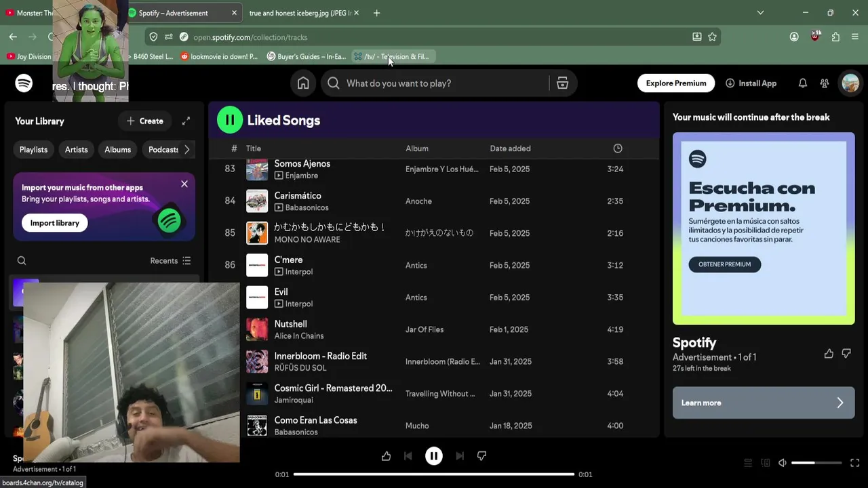
Task: Expand Learn more arrow on ad
Action: 840,403
